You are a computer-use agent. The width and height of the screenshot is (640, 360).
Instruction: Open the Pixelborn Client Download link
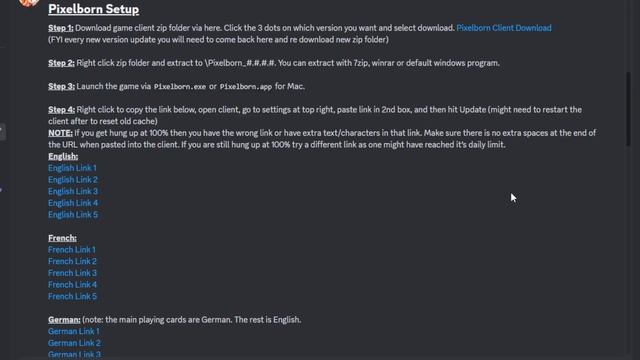504,28
